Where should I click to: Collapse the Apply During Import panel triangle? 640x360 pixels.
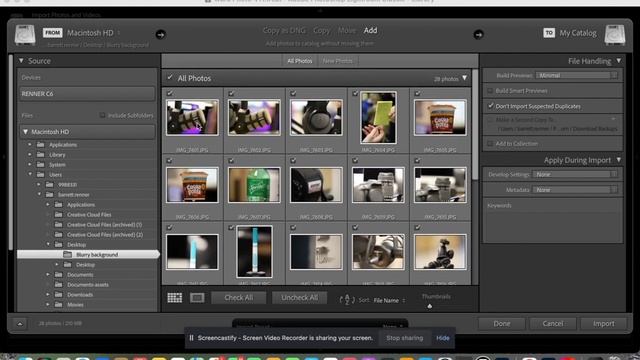619,160
